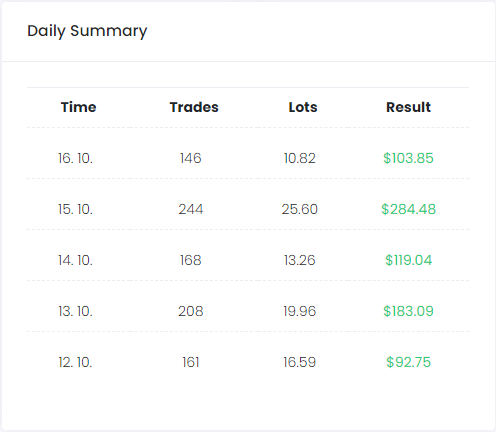Click the 15. 10. date cell

tap(75, 209)
